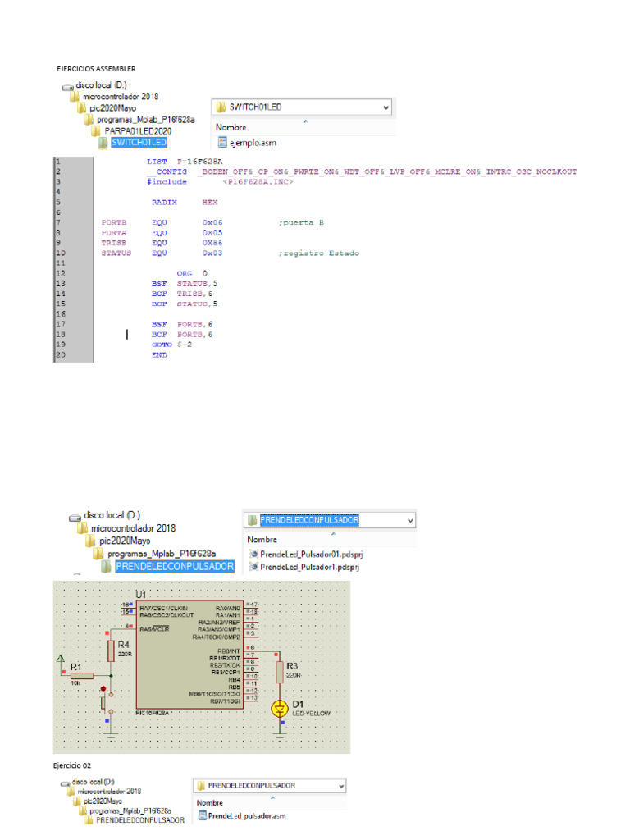
Task: Open the highlighted PRENDELEDCONPULSADOR path dropdown
Action: [410, 520]
